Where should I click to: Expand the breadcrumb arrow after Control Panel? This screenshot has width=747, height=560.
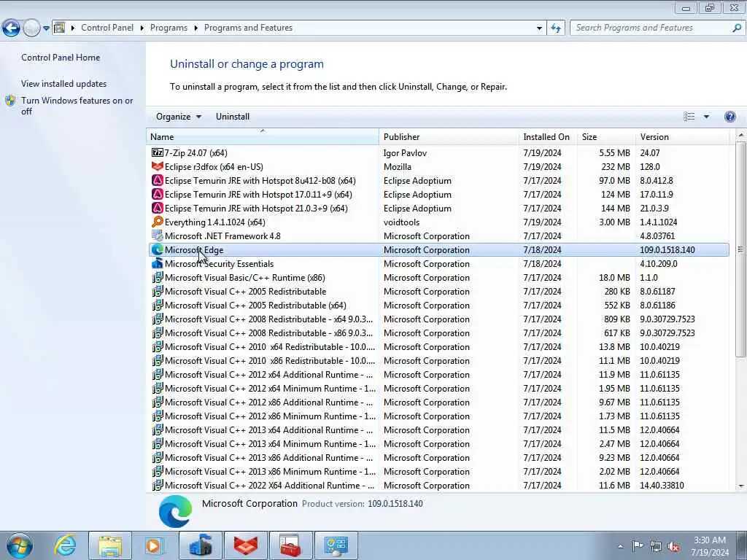click(x=142, y=28)
